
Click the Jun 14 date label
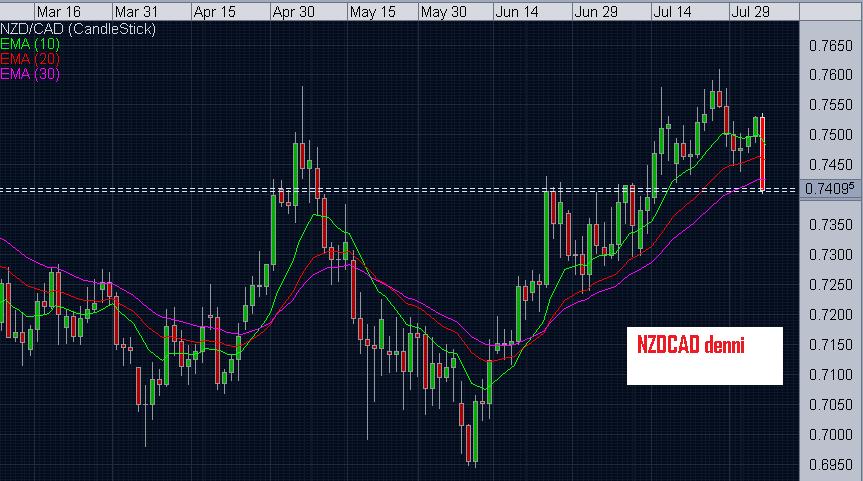click(x=517, y=12)
